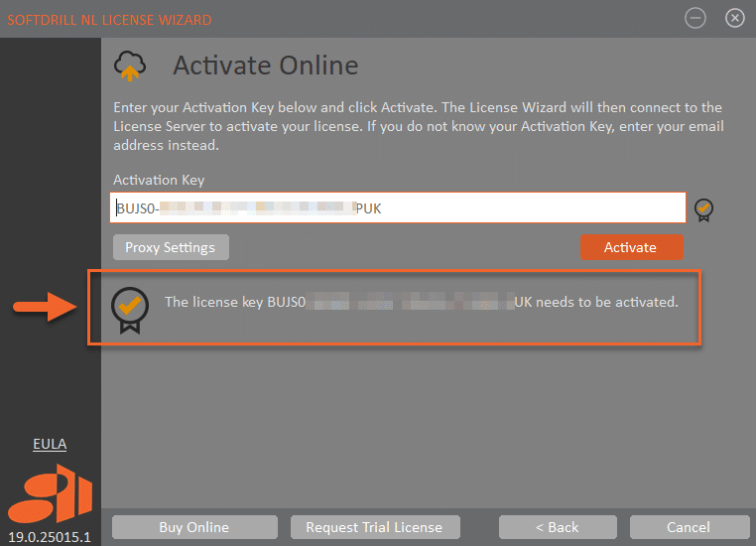Click the orange Softdrill logo in the sidebar

pos(51,495)
